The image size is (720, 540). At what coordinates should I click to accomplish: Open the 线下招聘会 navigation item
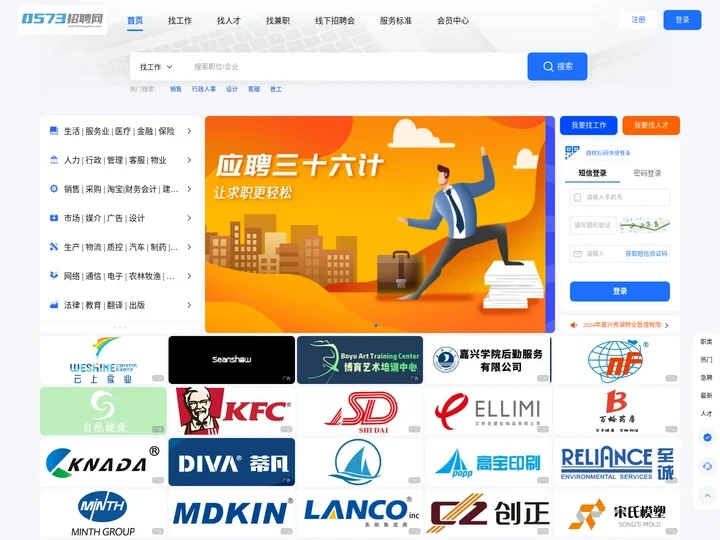pyautogui.click(x=335, y=21)
